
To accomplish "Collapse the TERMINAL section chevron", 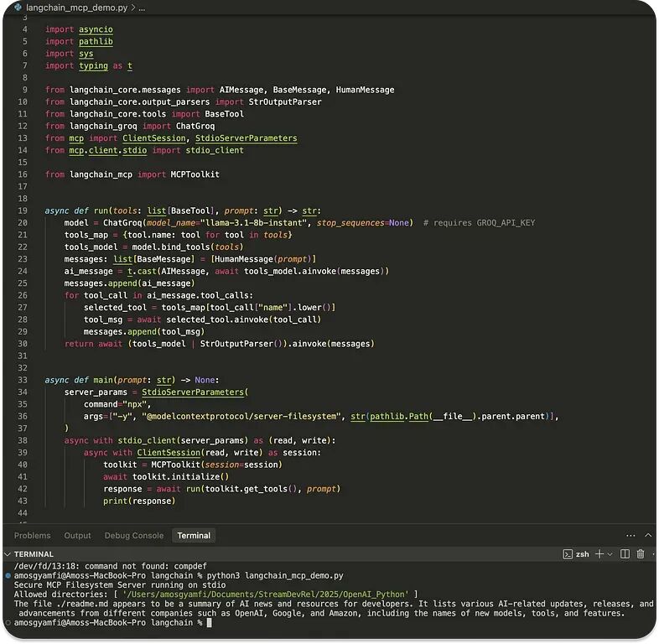I will point(8,554).
